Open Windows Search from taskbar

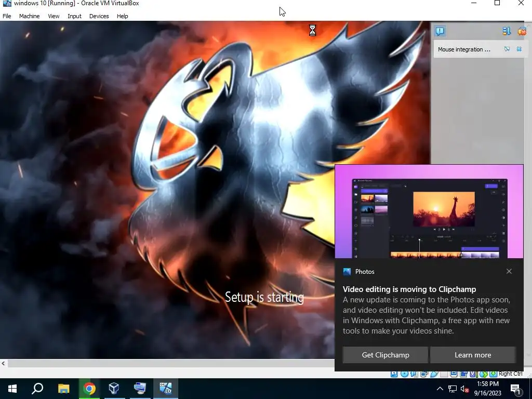click(37, 389)
